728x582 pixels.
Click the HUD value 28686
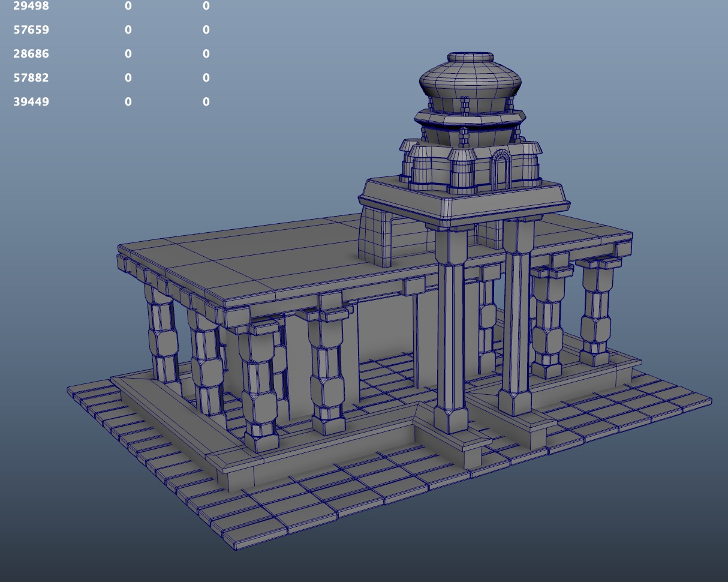[31, 54]
